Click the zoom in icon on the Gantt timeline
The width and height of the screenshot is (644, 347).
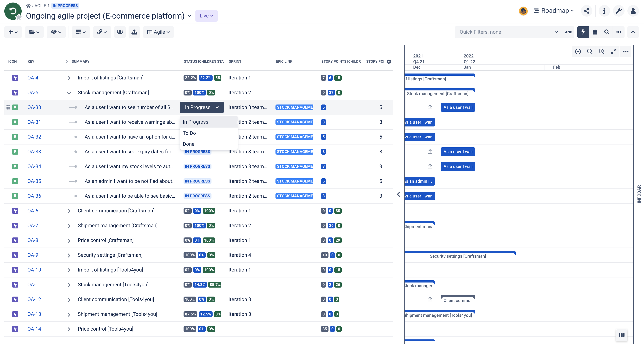click(602, 52)
